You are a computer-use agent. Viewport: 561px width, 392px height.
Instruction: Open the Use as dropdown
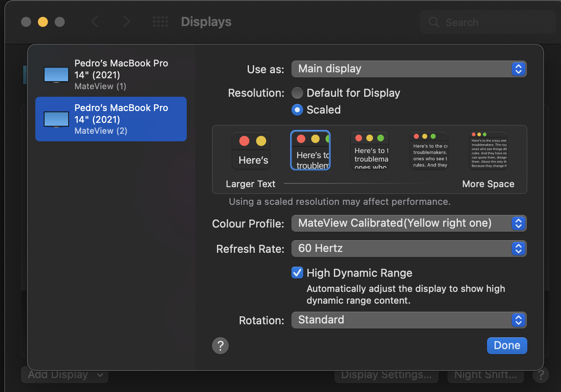409,69
